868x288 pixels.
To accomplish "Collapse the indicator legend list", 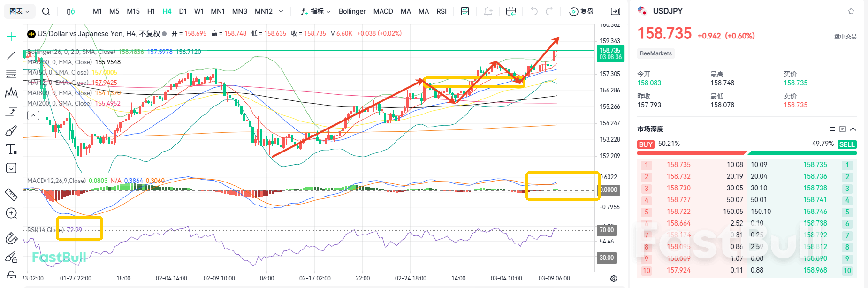I will pos(33,115).
